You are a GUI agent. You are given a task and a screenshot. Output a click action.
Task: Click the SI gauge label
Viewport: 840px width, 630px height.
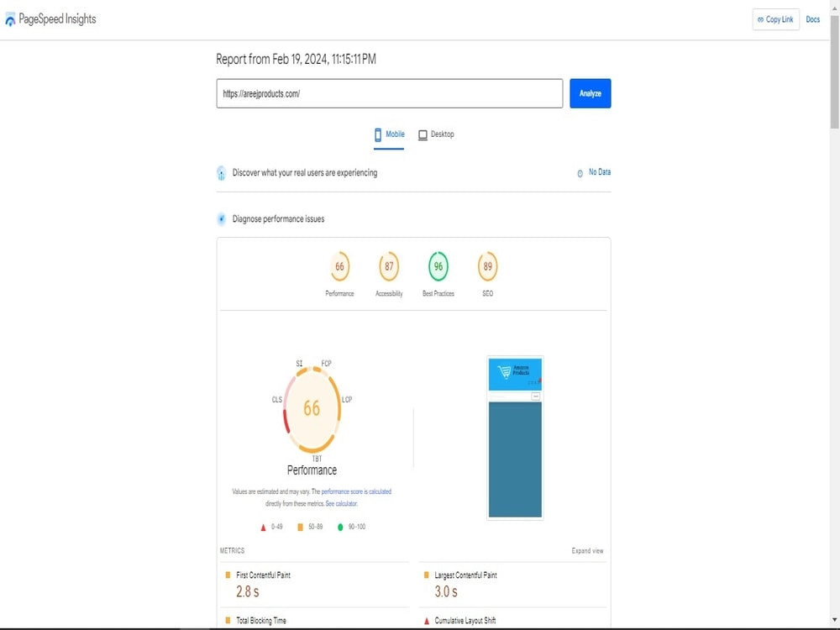tap(300, 363)
